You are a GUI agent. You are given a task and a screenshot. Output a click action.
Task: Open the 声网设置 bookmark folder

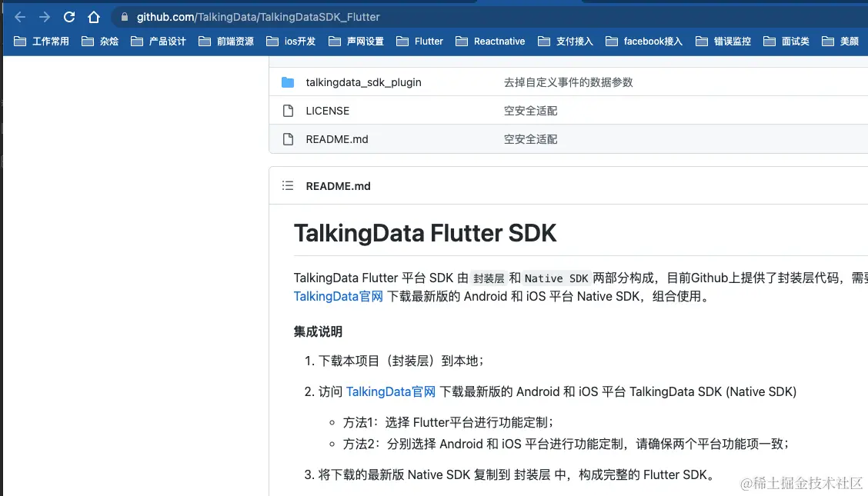[x=356, y=42]
